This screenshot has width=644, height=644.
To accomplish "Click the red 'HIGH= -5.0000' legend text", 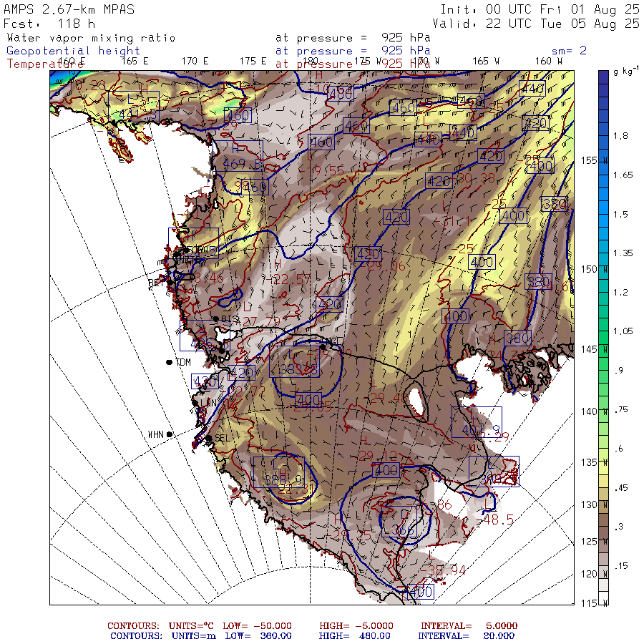I will point(356,626).
